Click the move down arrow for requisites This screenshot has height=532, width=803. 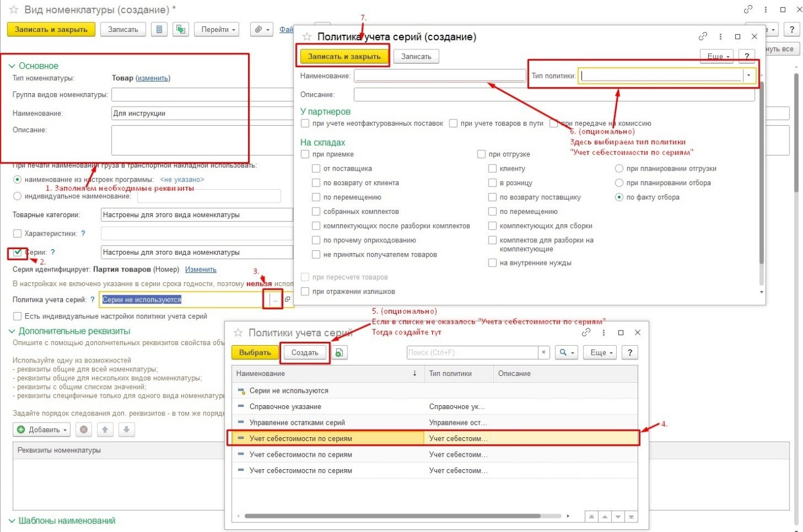[x=126, y=430]
